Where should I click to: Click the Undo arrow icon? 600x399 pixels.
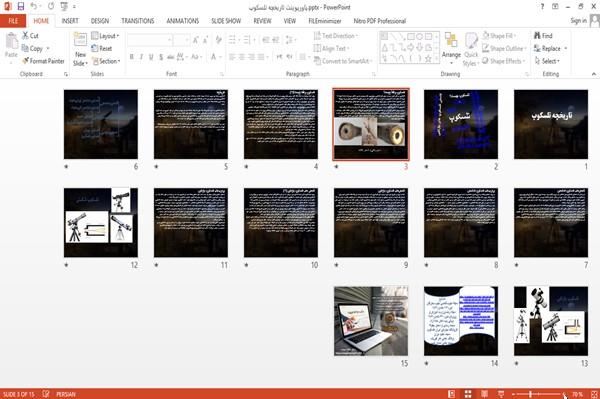click(x=34, y=7)
